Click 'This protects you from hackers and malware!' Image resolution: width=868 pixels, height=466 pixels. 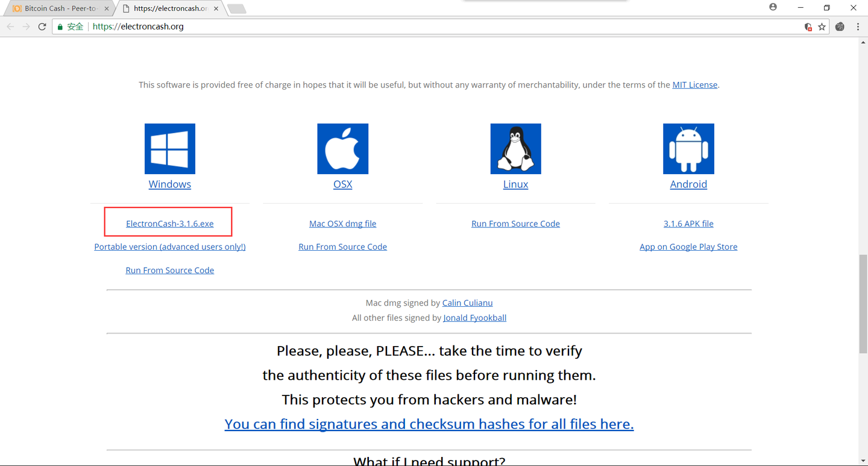point(429,400)
